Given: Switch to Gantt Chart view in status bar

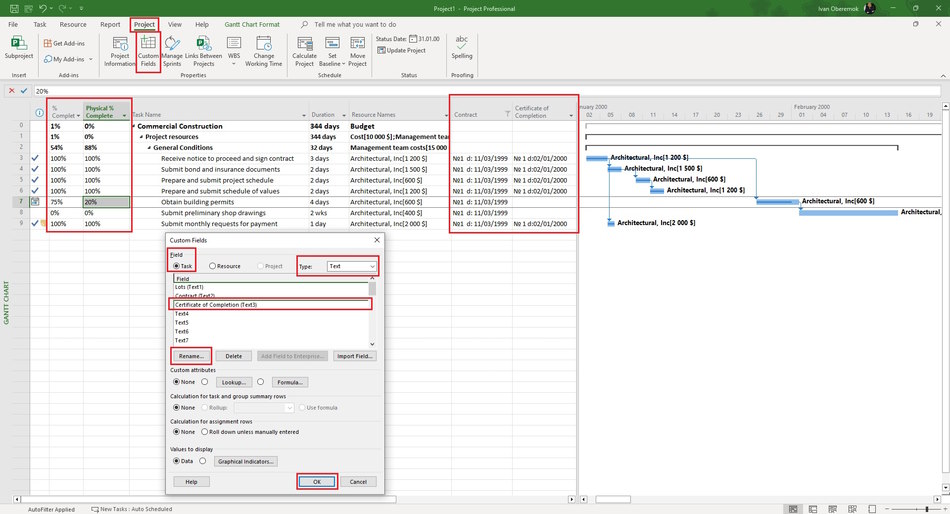Looking at the screenshot, I should [x=793, y=509].
